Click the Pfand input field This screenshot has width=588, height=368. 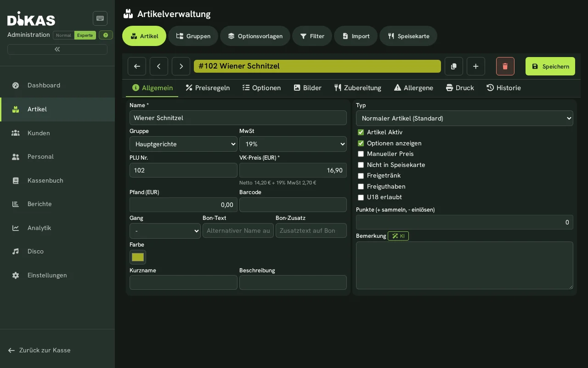tap(183, 205)
